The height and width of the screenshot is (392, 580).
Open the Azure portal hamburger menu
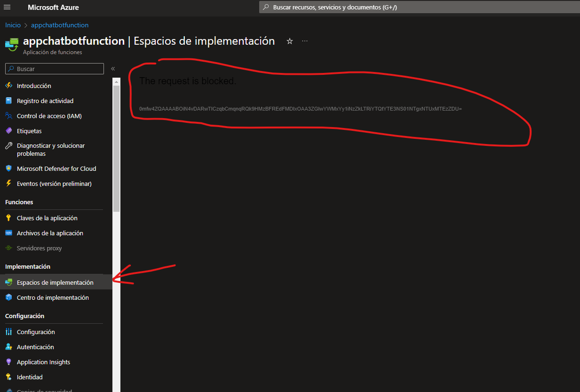[7, 7]
